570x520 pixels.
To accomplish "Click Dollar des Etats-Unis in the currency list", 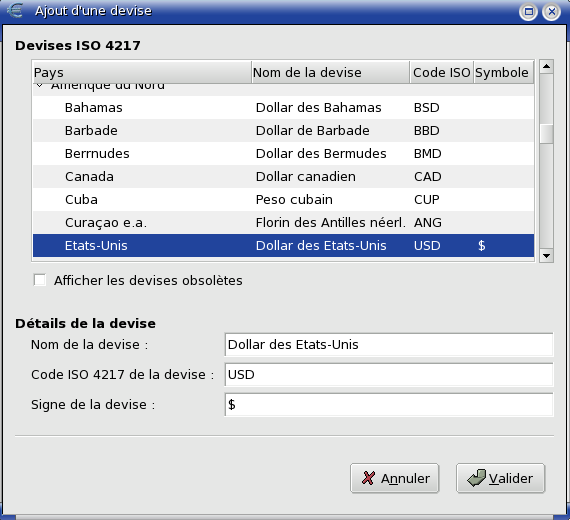I will pyautogui.click(x=321, y=245).
